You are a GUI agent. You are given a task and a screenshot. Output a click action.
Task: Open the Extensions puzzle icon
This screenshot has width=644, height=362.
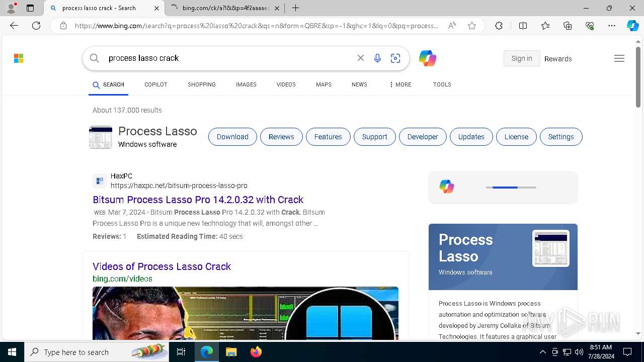click(x=499, y=26)
